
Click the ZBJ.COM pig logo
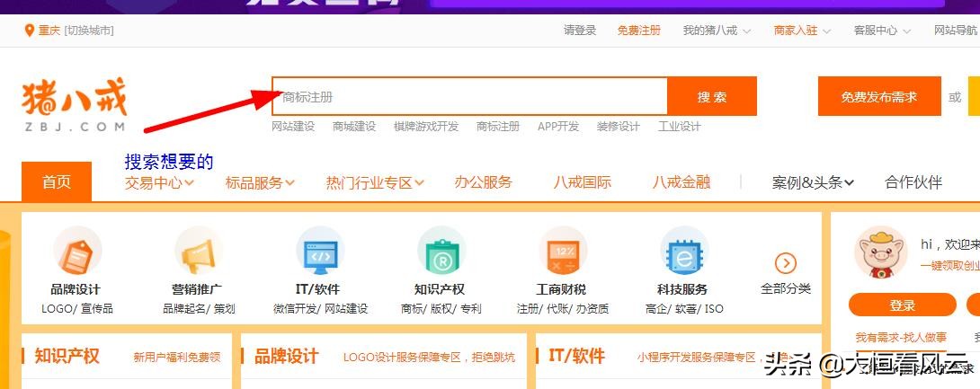[x=75, y=104]
